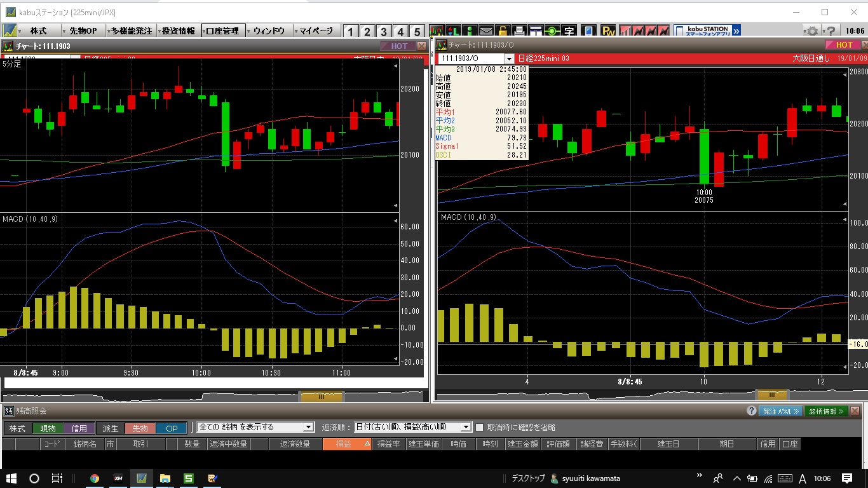Click the red-green arrows order icon
Image resolution: width=868 pixels, height=488 pixels.
point(453,30)
